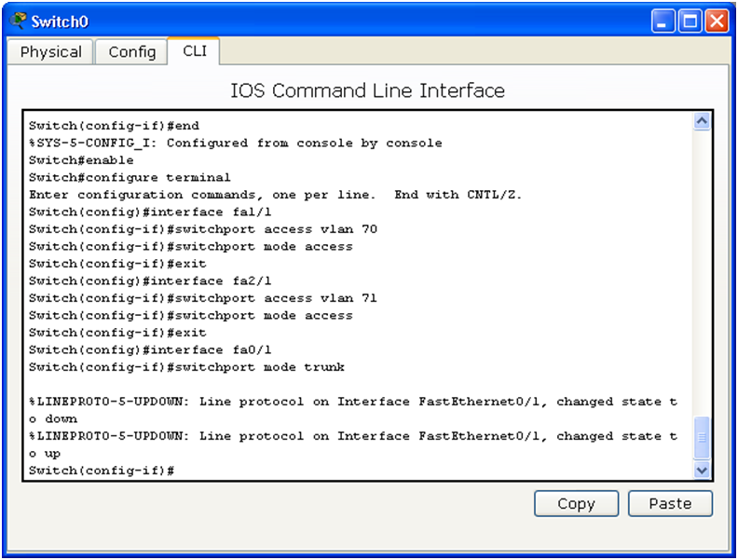Click the 'Switch(config-if)#end' line
Viewport: 738px width, 560px height.
[x=114, y=126]
